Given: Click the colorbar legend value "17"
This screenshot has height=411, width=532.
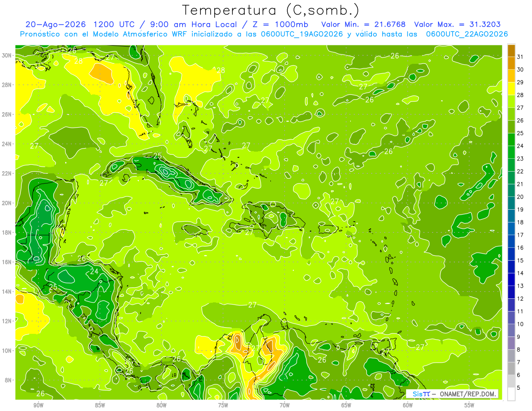Looking at the screenshot, I should (x=520, y=235).
